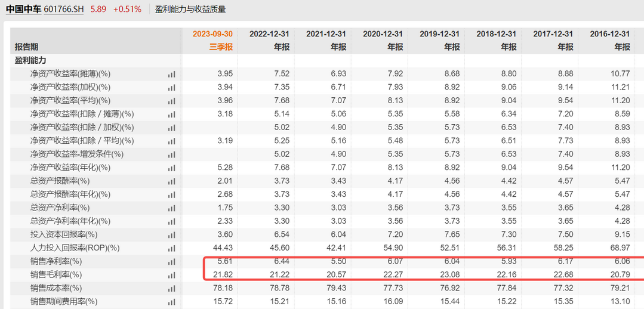The image size is (644, 309).
Task: Open chart icon for 总资产报酬率(%)
Action: (171, 181)
